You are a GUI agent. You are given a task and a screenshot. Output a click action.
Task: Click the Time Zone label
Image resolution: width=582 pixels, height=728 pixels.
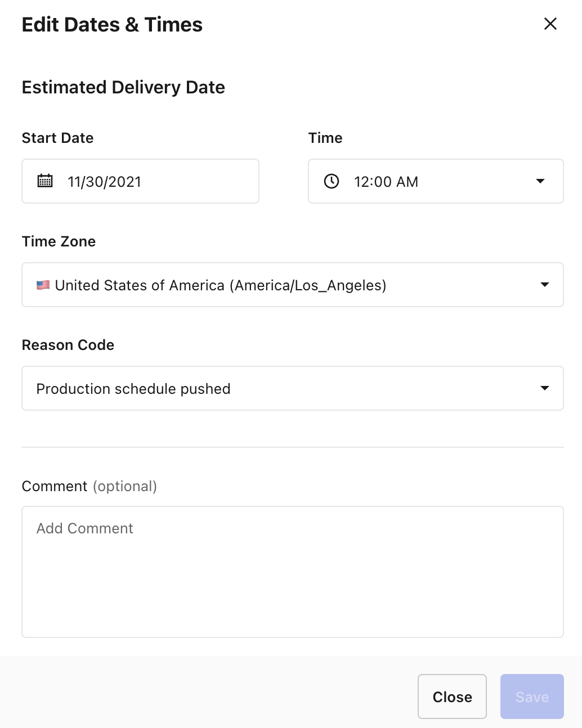tap(59, 241)
